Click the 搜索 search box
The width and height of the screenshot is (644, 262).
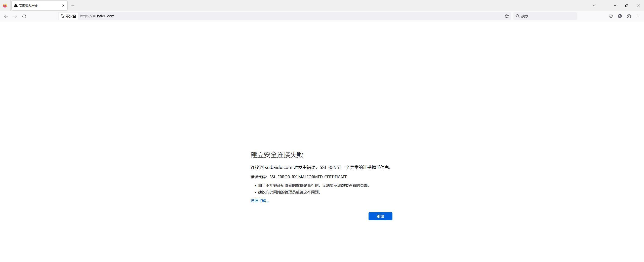click(x=545, y=16)
